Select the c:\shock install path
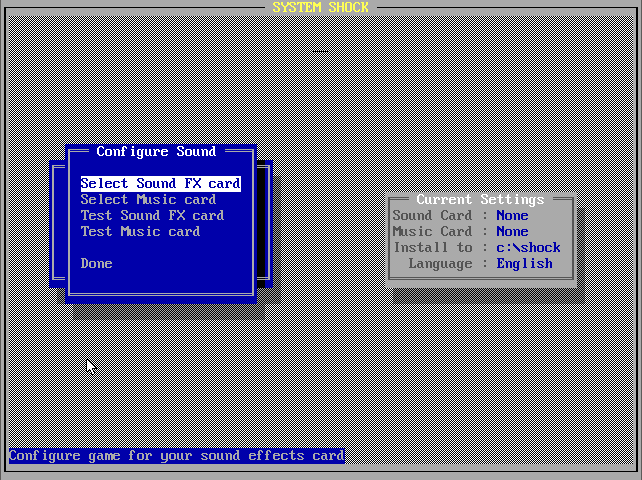 pyautogui.click(x=528, y=248)
